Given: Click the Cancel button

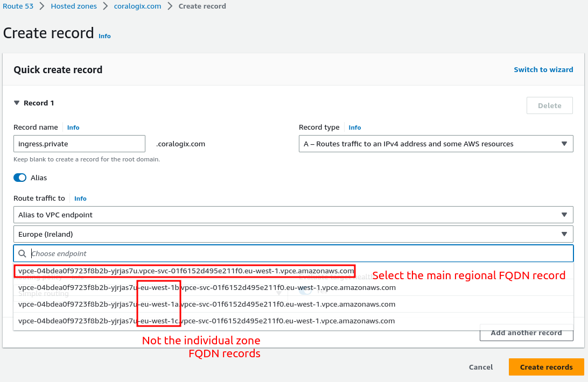Looking at the screenshot, I should [x=481, y=367].
